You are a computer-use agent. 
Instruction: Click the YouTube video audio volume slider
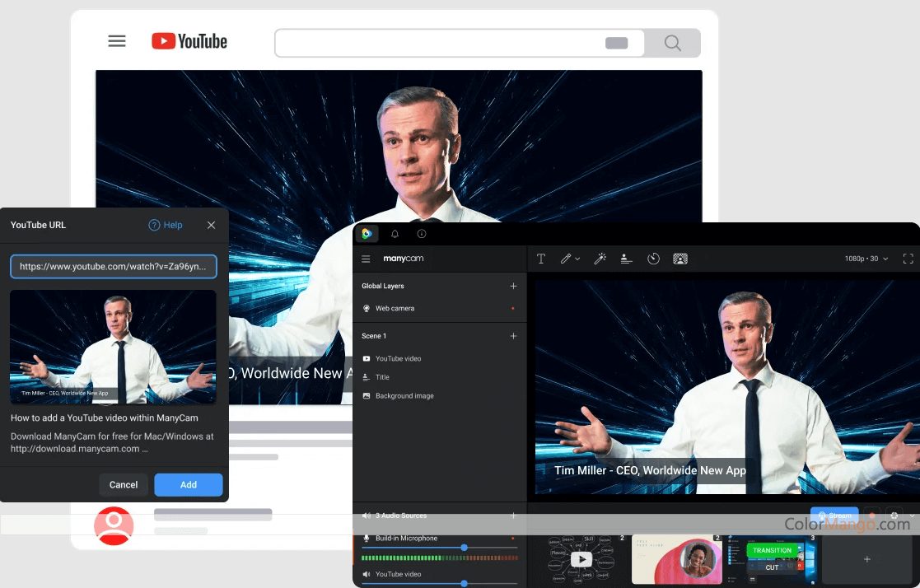coord(440,583)
